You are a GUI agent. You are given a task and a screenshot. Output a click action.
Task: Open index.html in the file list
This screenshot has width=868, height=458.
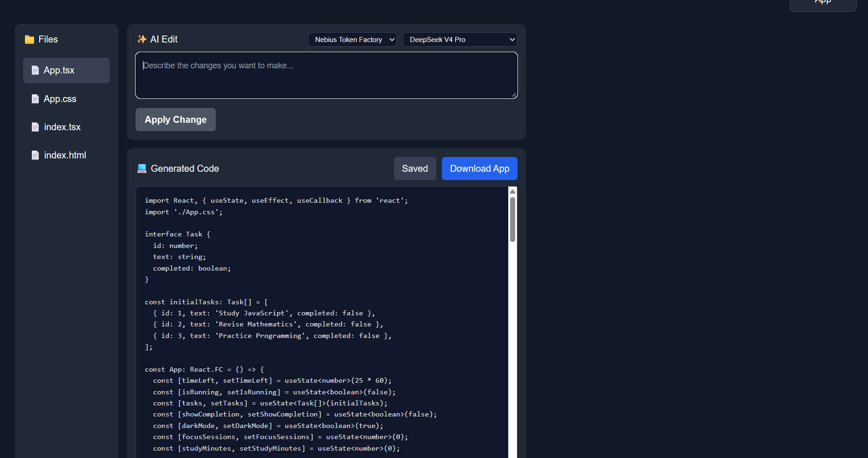(x=66, y=155)
